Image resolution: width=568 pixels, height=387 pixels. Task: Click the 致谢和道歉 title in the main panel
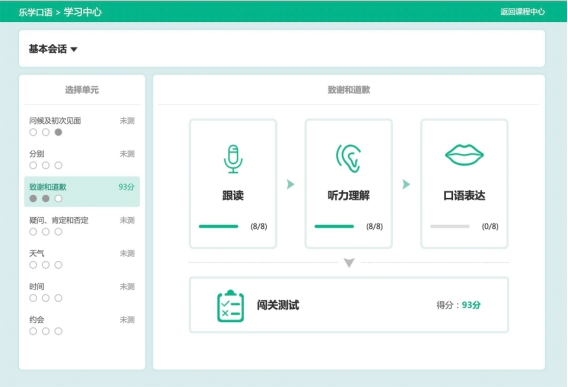(349, 90)
